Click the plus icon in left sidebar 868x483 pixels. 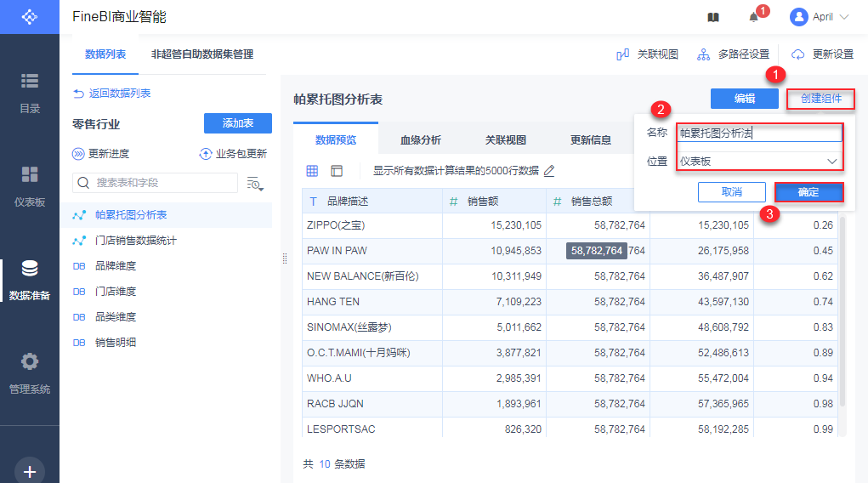click(30, 471)
